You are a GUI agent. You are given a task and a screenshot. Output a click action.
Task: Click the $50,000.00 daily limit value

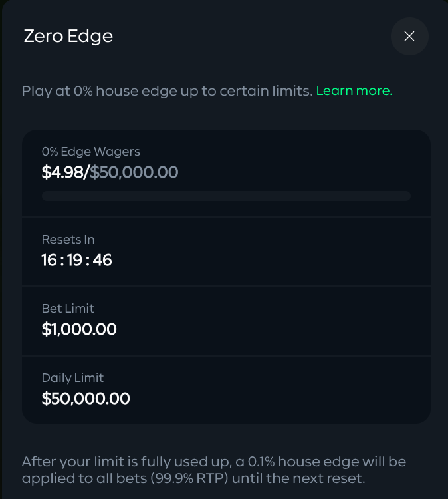[86, 399]
